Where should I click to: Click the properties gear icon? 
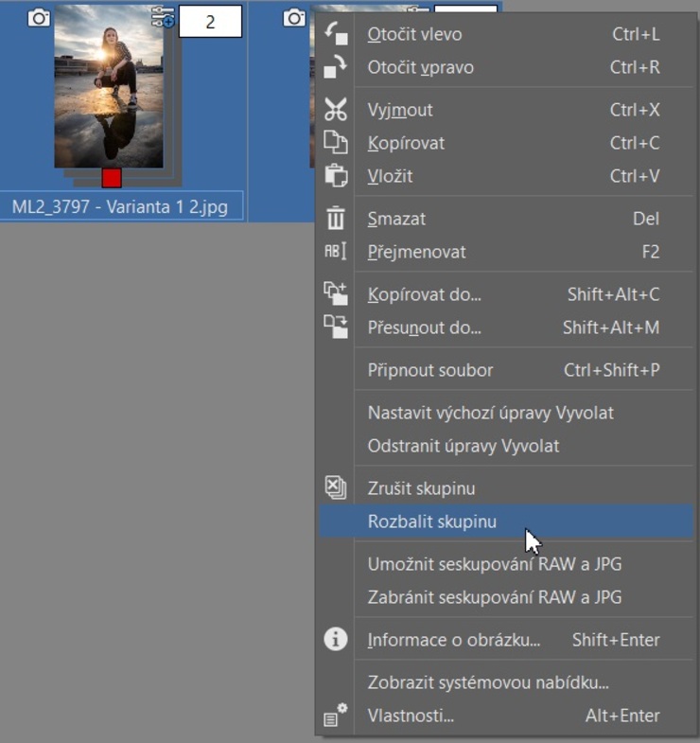tap(335, 716)
